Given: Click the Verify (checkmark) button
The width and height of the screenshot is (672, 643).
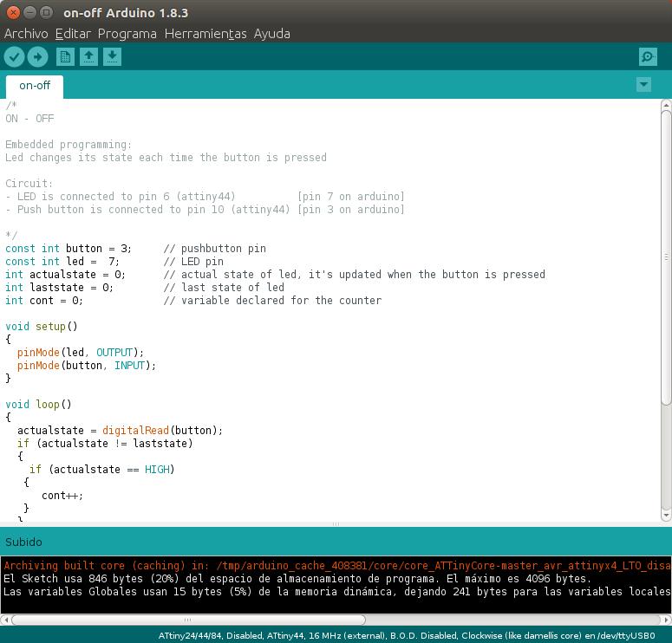Looking at the screenshot, I should click(14, 57).
